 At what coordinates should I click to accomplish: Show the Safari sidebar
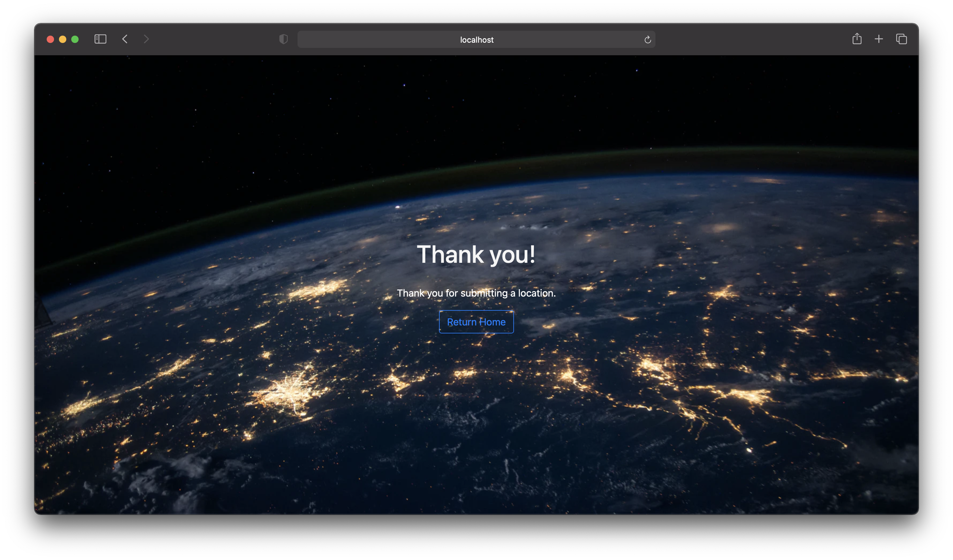pyautogui.click(x=100, y=39)
